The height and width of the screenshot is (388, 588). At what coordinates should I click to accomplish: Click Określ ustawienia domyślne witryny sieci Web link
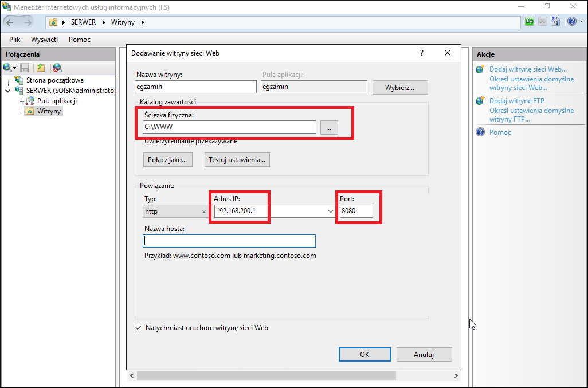[x=531, y=83]
